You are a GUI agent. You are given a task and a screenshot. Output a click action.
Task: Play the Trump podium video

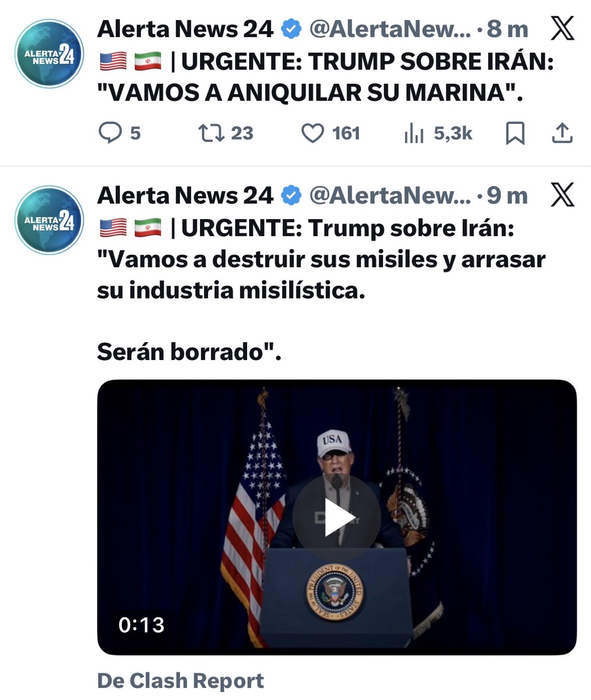[x=337, y=517]
